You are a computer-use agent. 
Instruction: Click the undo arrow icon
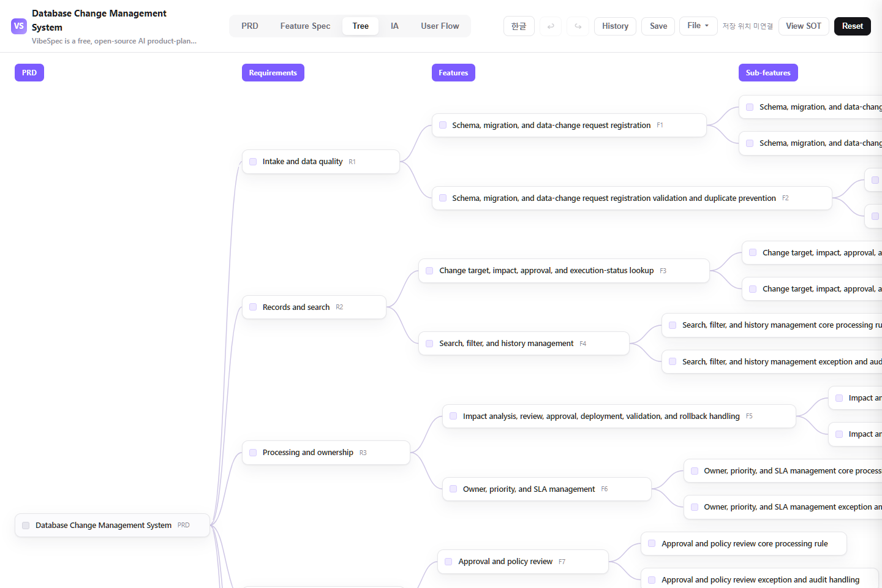tap(551, 26)
